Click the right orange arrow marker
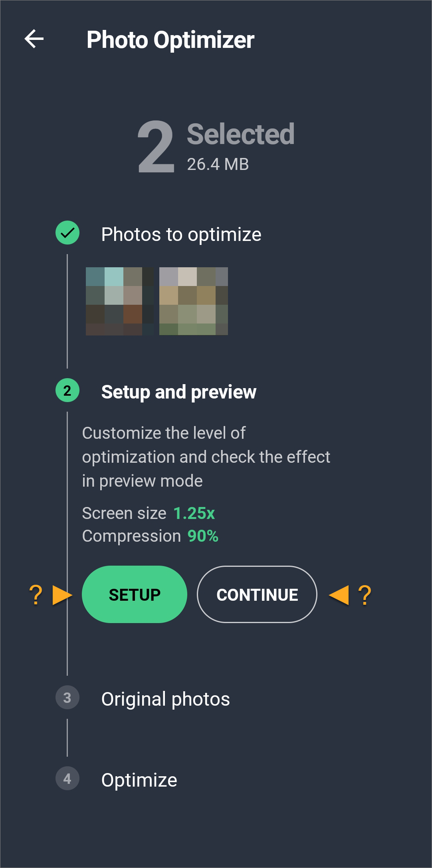This screenshot has height=868, width=432. pos(339,595)
